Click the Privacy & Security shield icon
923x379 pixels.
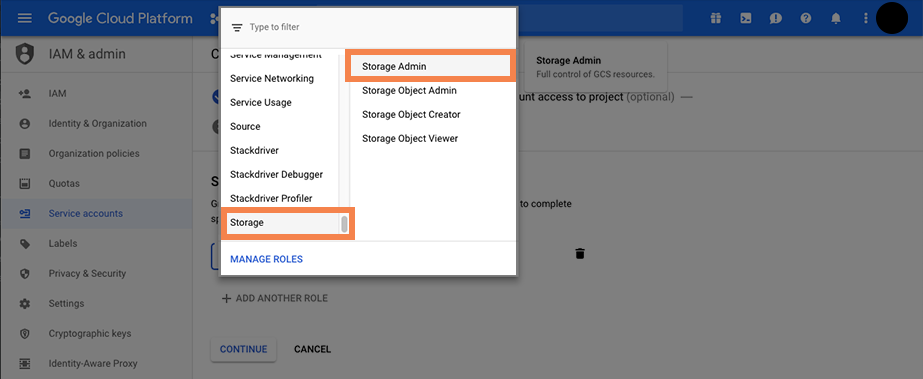(24, 274)
